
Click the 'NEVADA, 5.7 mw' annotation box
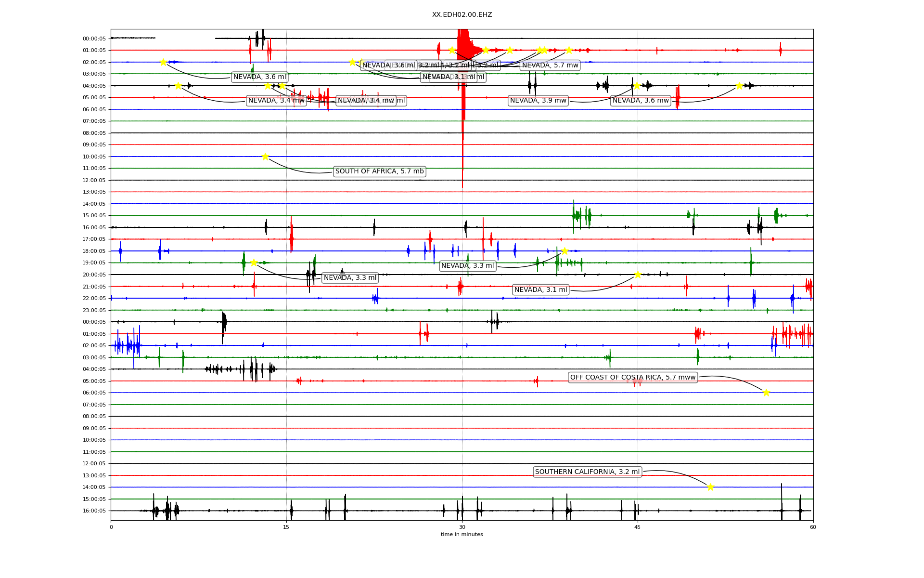[x=550, y=66]
